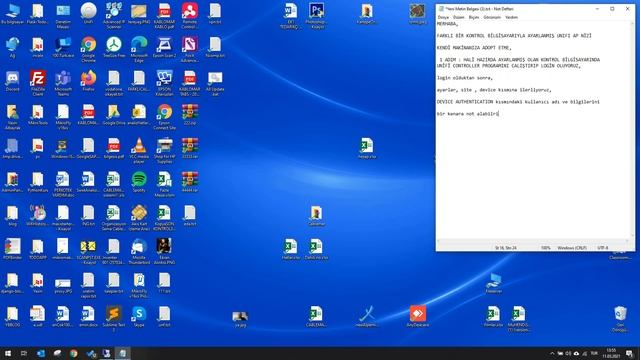
Task: Select the AnyDesk desktop icon
Action: [417, 317]
